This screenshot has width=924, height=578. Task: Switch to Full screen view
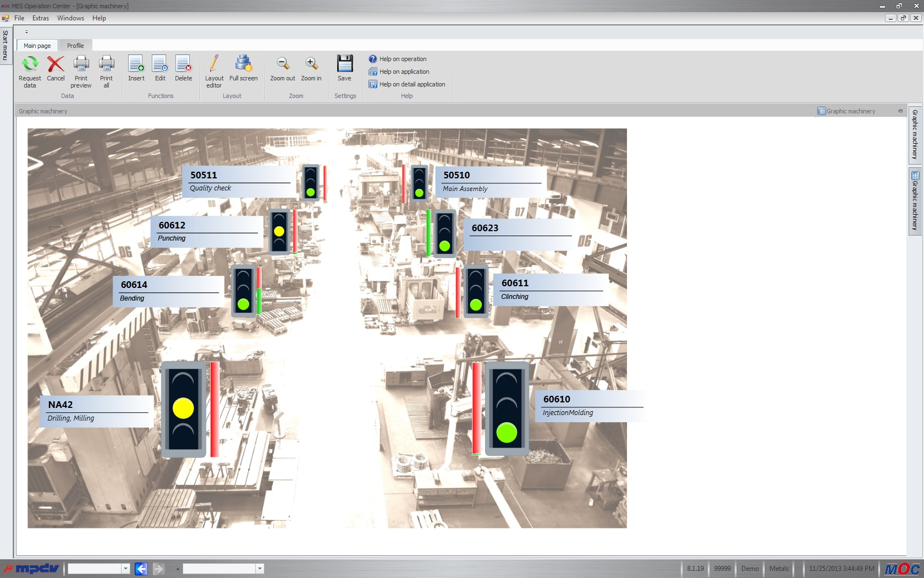click(x=243, y=67)
